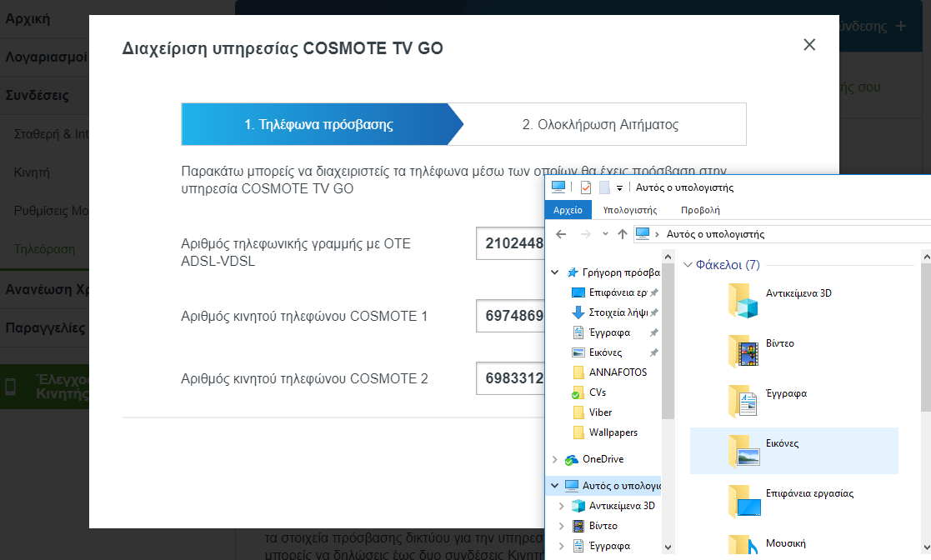Open the Προβολή ribbon tab
Viewport: 931px width, 560px height.
click(x=700, y=210)
